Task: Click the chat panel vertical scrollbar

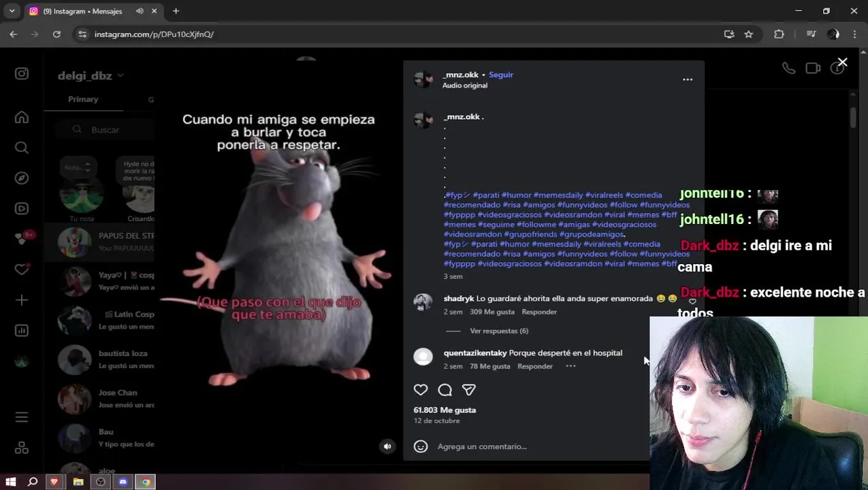Action: (853, 116)
